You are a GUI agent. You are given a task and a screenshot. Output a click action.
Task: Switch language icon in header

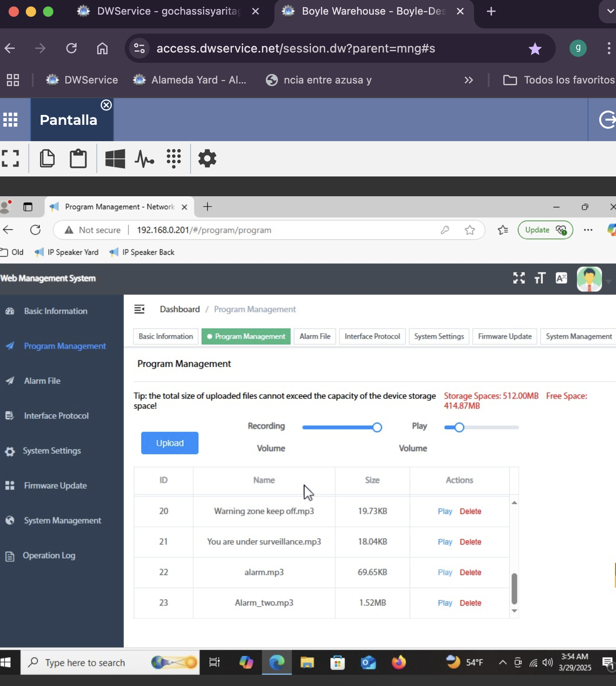(x=561, y=278)
